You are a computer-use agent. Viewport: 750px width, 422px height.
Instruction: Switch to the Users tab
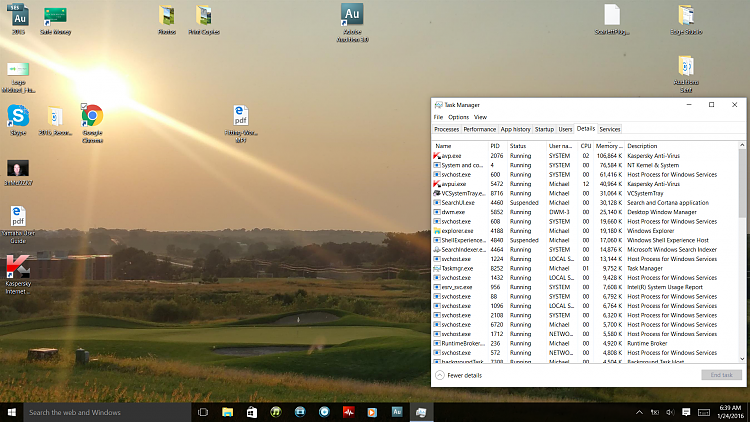(565, 129)
